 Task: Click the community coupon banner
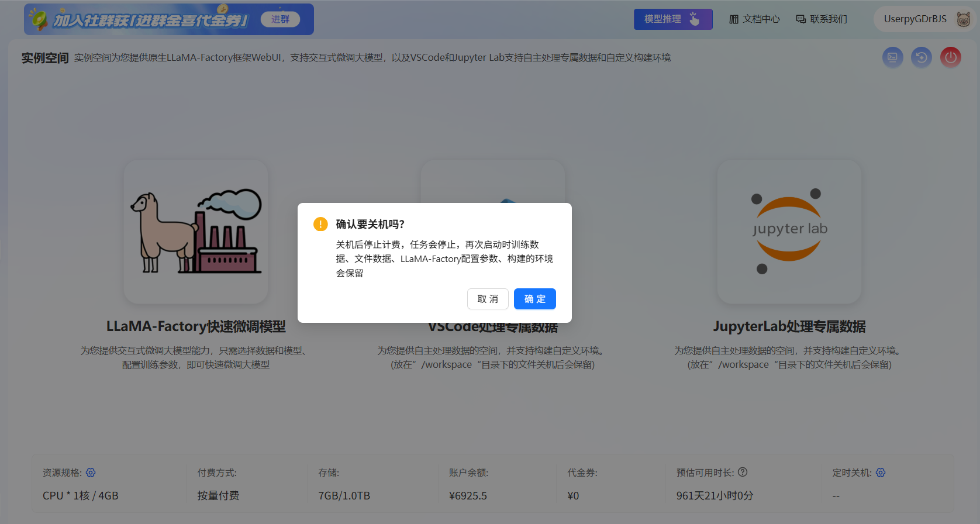(x=169, y=19)
